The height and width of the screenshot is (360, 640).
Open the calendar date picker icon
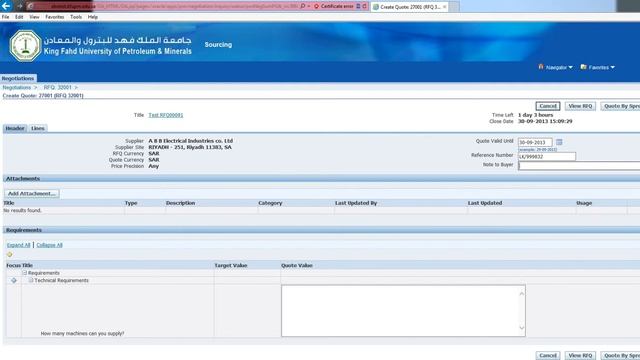559,142
